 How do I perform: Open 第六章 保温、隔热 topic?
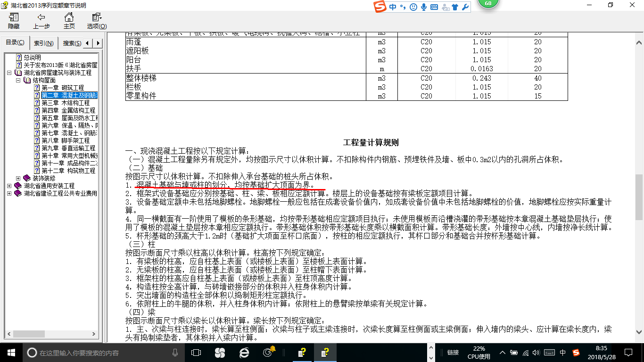[69, 125]
